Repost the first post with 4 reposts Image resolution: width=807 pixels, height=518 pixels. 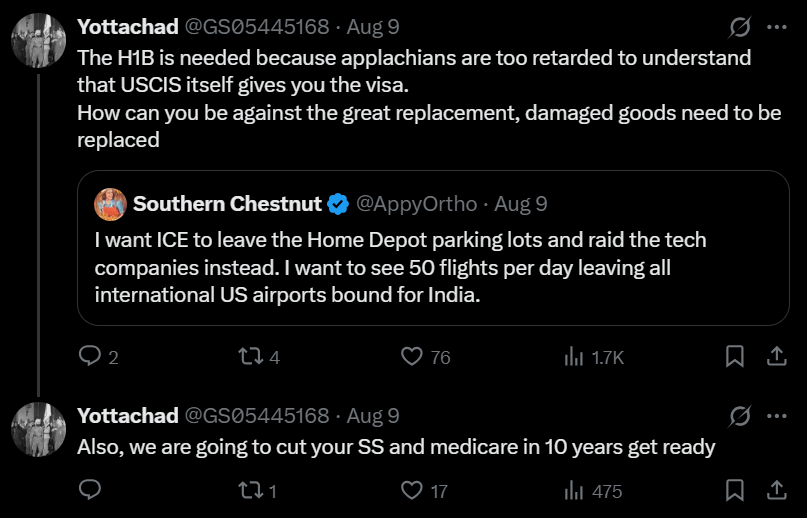[246, 356]
